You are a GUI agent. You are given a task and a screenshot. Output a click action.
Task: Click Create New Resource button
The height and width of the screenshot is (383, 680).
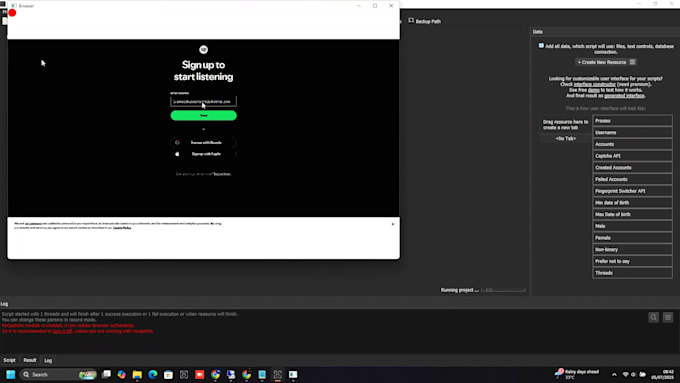[602, 62]
